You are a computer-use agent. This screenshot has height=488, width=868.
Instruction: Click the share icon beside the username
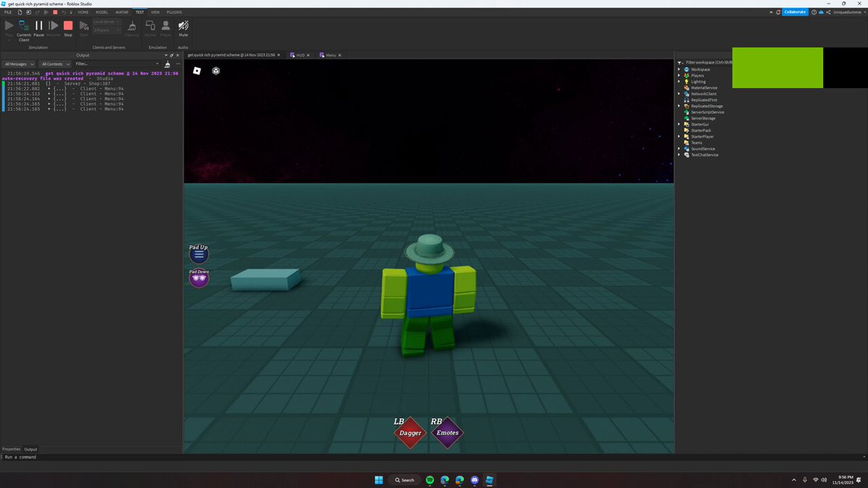(828, 12)
